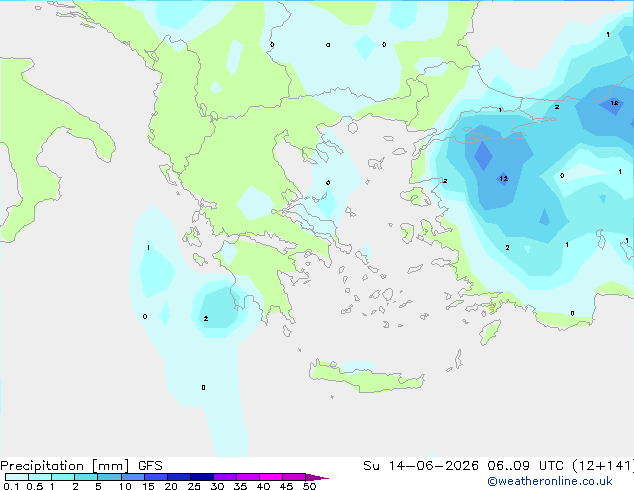Click the dark blue swatch between 25 and 30
Screen dimensions: 634x490
(202, 477)
